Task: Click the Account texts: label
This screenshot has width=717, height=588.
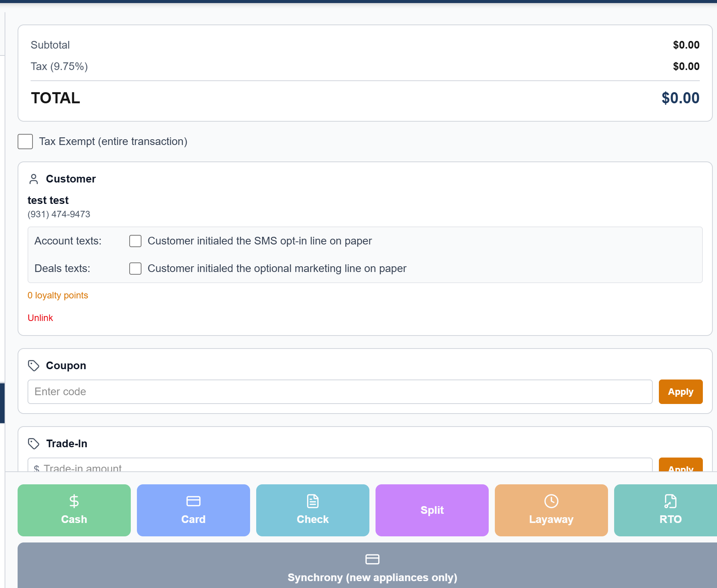Action: click(68, 241)
